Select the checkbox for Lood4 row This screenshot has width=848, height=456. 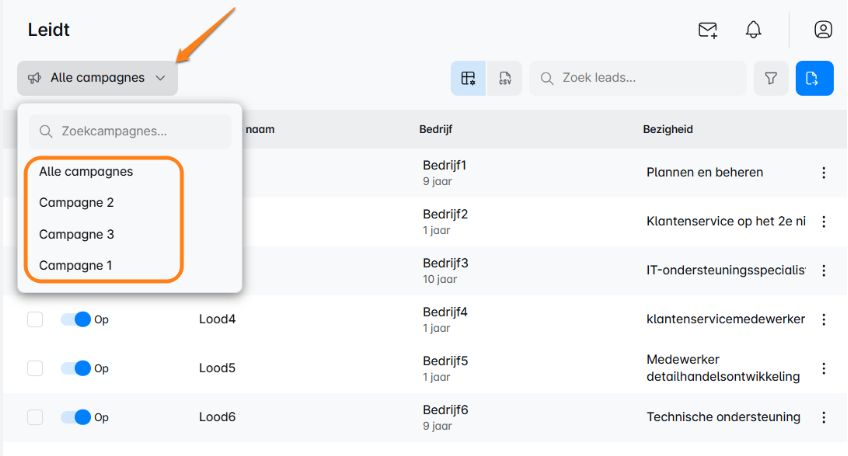point(35,320)
